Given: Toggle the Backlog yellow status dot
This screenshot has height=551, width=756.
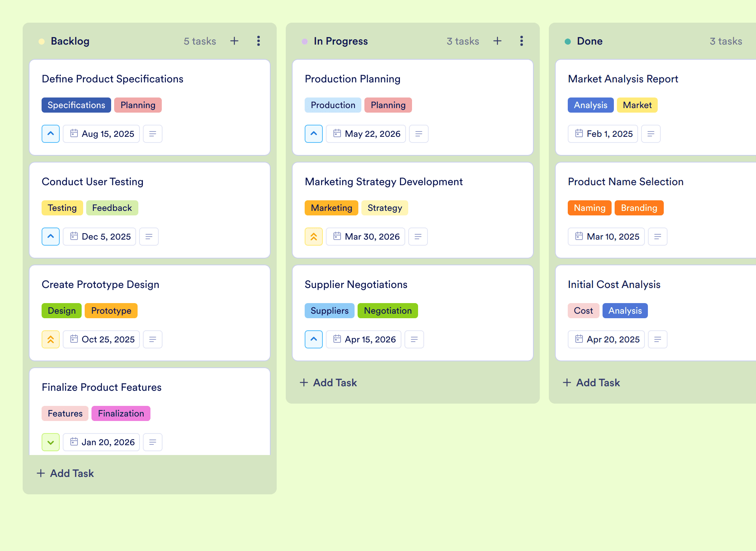Looking at the screenshot, I should pos(42,42).
